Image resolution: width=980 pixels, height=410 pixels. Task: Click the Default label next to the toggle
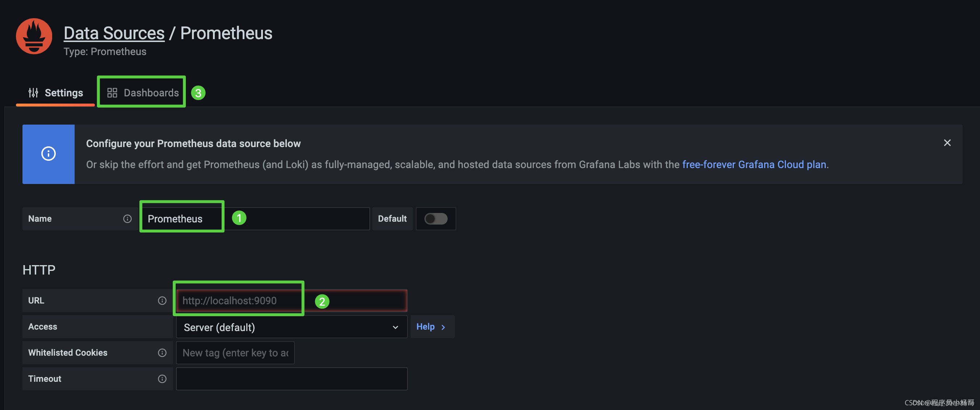coord(392,218)
